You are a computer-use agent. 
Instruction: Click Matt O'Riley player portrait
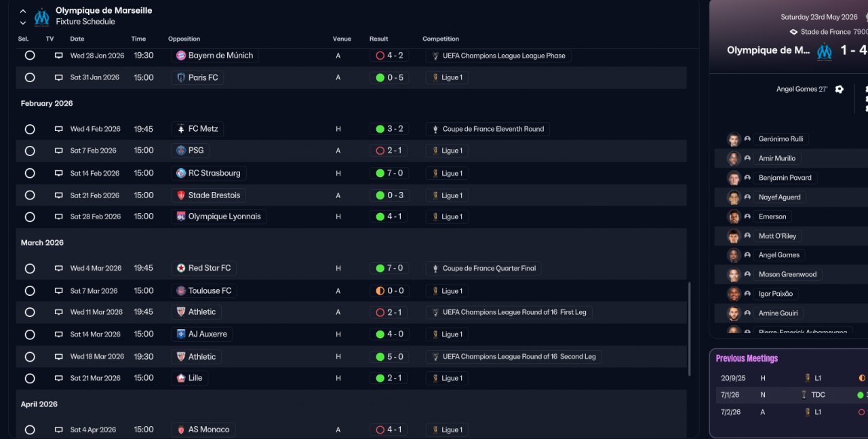click(733, 236)
